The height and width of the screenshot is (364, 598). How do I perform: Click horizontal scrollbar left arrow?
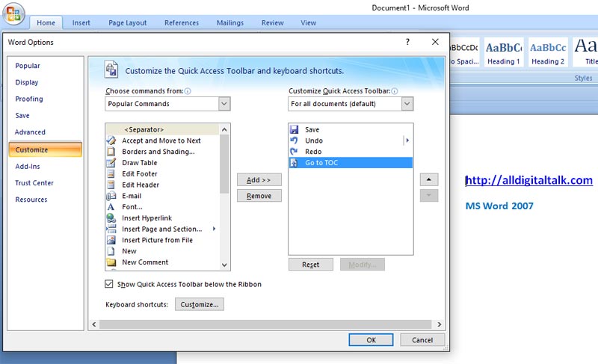(94, 324)
